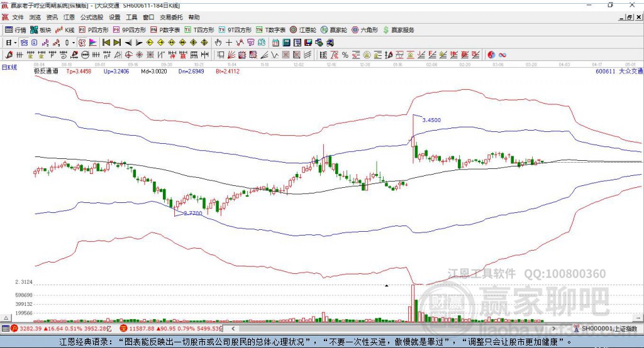Select the hand pan tool
The image size is (644, 348).
click(218, 43)
